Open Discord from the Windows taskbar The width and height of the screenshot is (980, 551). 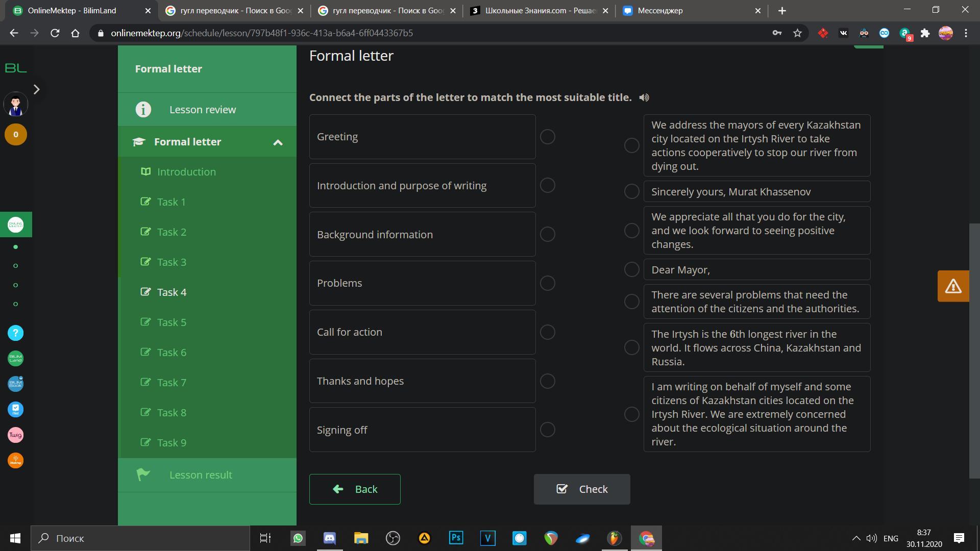(330, 538)
